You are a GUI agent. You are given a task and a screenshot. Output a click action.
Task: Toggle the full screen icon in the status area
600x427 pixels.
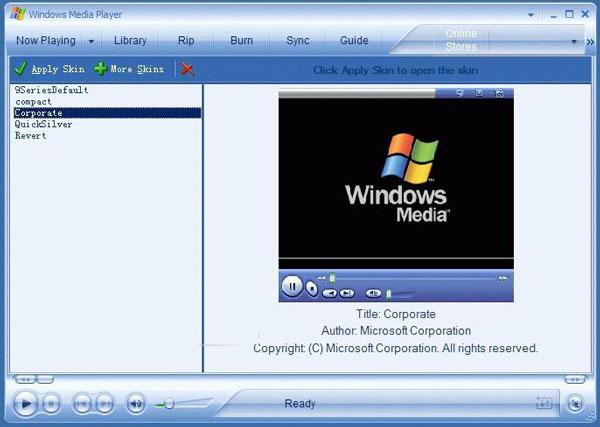click(544, 403)
